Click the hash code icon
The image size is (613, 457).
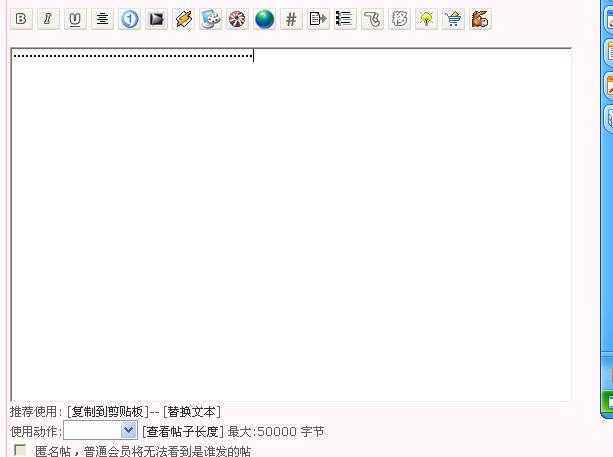click(x=291, y=19)
